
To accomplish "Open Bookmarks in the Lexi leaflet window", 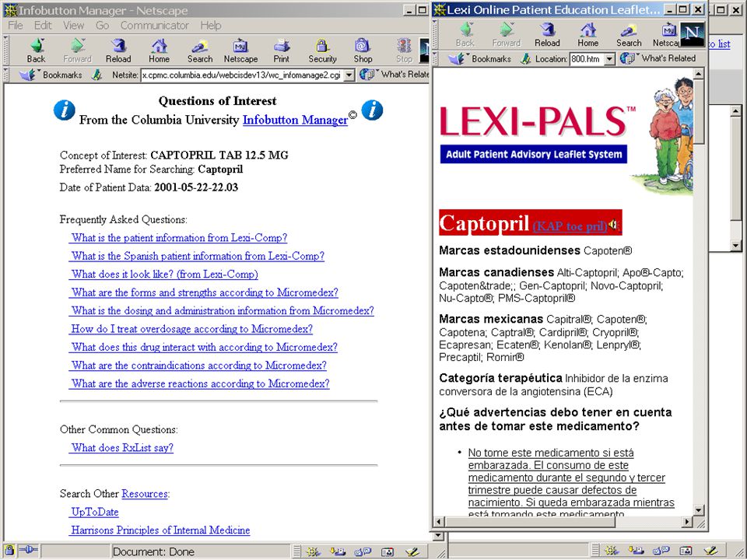I will pyautogui.click(x=480, y=58).
